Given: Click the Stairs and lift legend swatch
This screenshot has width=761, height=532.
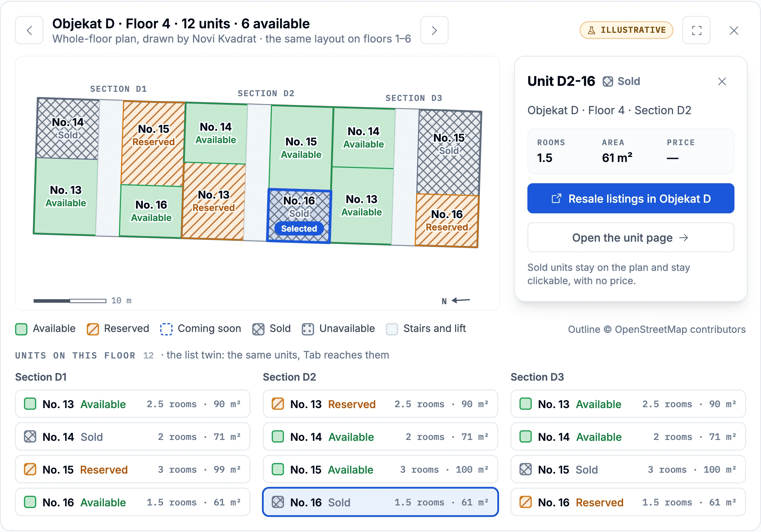Looking at the screenshot, I should (392, 329).
